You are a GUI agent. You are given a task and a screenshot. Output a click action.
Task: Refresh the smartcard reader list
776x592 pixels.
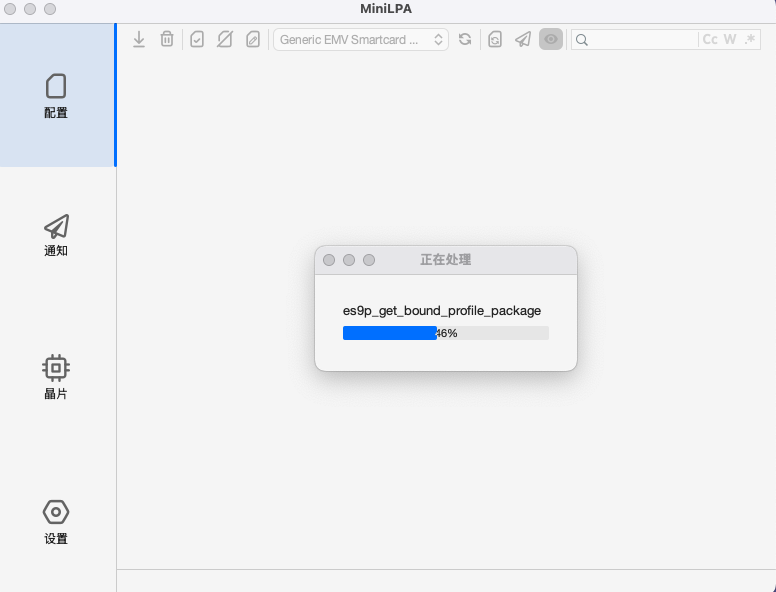pos(465,39)
